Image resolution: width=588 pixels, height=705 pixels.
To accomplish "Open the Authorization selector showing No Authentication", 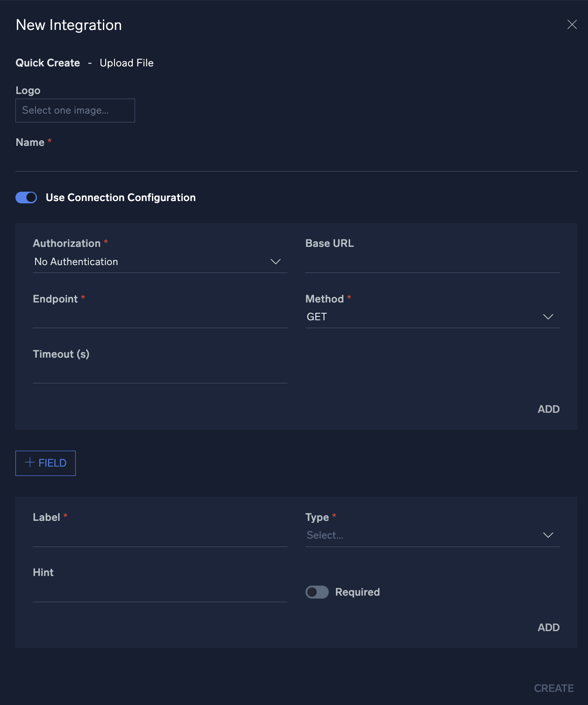I will [x=159, y=262].
